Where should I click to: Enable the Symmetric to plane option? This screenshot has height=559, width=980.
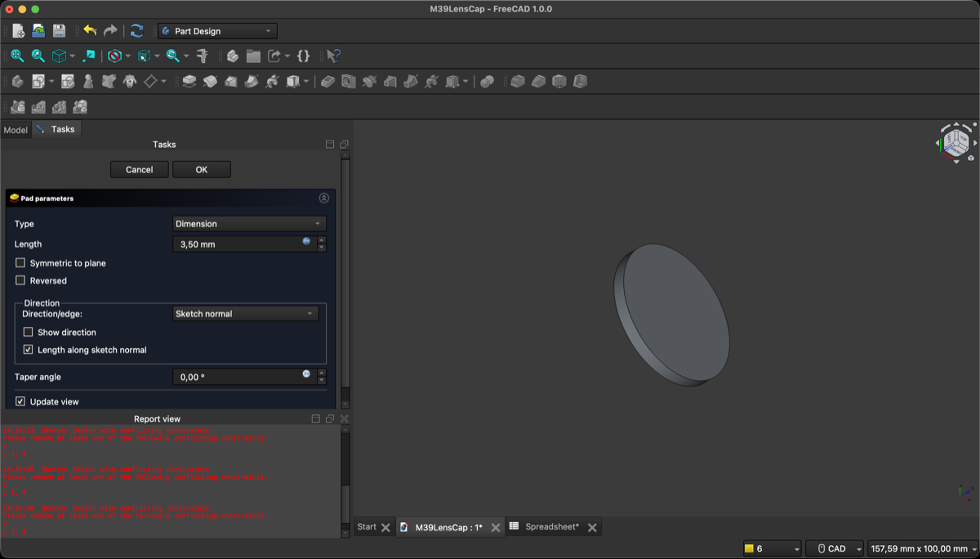click(20, 262)
